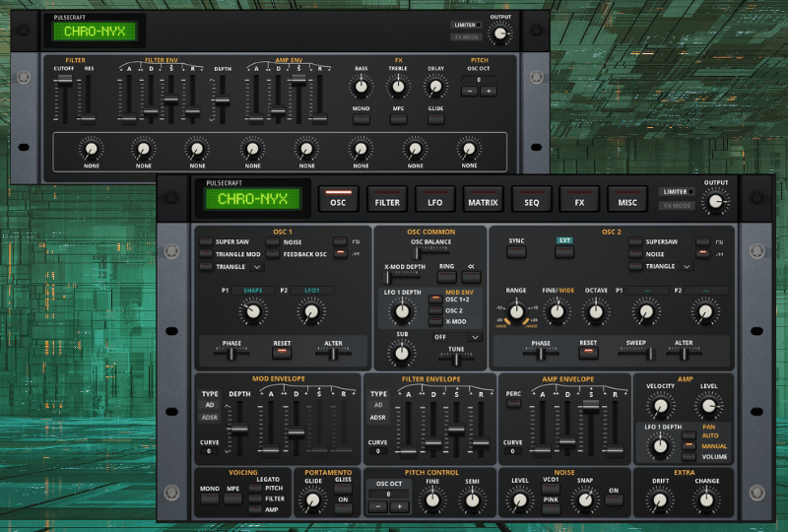Enable the pulse wave button in OSC 1
This screenshot has height=532, width=788.
pyautogui.click(x=340, y=242)
